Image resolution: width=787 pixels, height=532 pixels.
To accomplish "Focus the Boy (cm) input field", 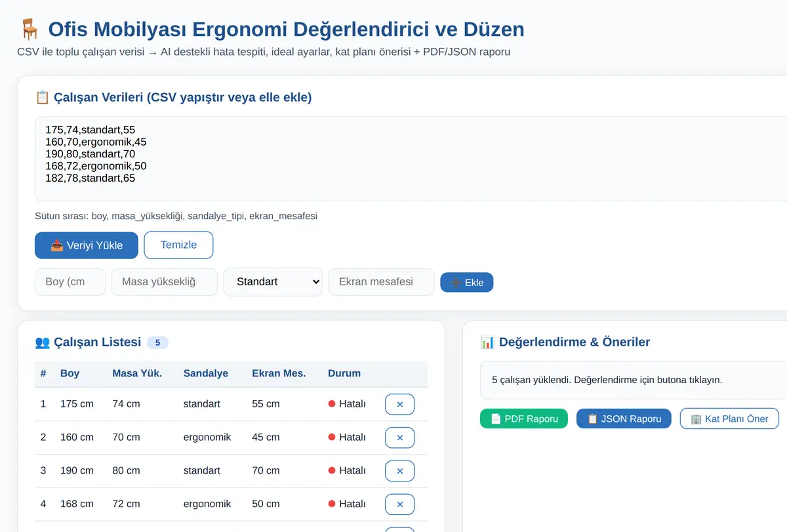I will coord(70,282).
